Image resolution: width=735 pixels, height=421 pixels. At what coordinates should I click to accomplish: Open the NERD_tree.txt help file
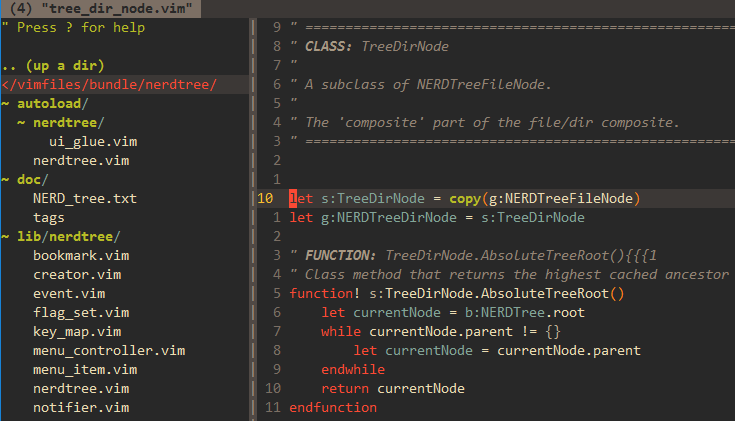pyautogui.click(x=85, y=198)
